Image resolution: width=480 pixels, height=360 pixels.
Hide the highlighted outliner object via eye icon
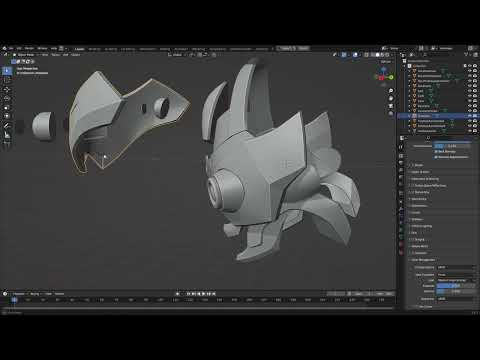tap(470, 116)
